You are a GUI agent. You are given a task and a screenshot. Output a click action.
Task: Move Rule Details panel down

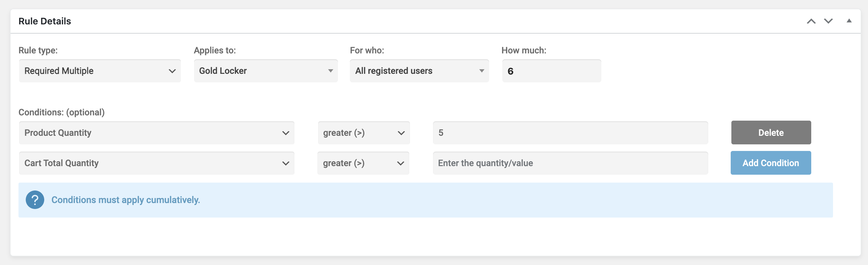click(x=828, y=21)
